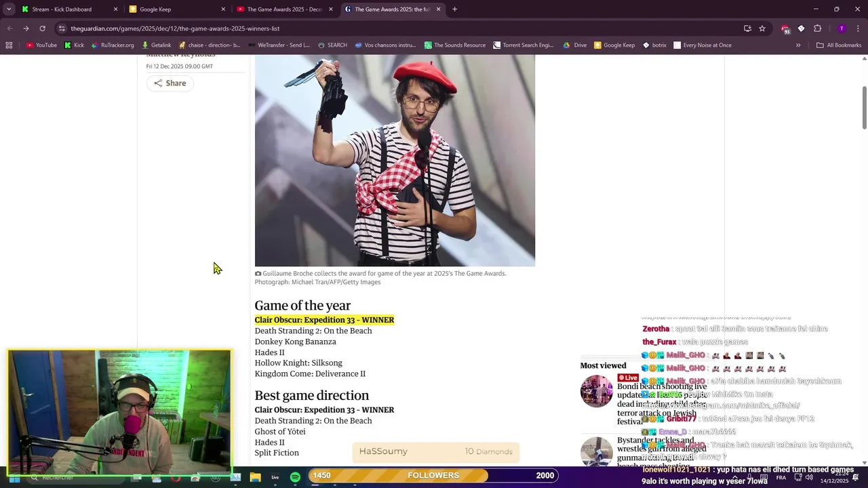This screenshot has height=488, width=868.
Task: Open the chaise - direction bookmark
Action: pyautogui.click(x=210, y=45)
